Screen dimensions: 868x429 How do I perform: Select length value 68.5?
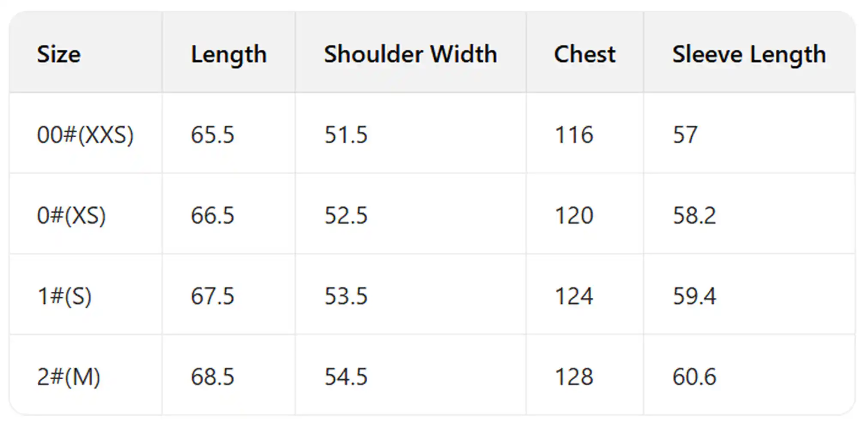click(212, 377)
